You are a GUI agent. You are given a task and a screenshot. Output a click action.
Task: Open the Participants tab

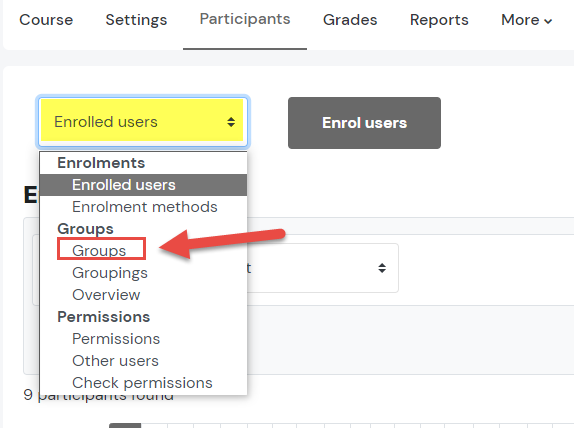pos(245,19)
